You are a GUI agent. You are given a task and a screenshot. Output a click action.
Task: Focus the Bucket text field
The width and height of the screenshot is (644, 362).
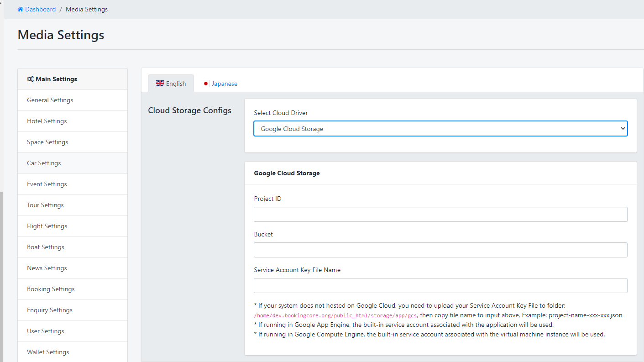[440, 250]
